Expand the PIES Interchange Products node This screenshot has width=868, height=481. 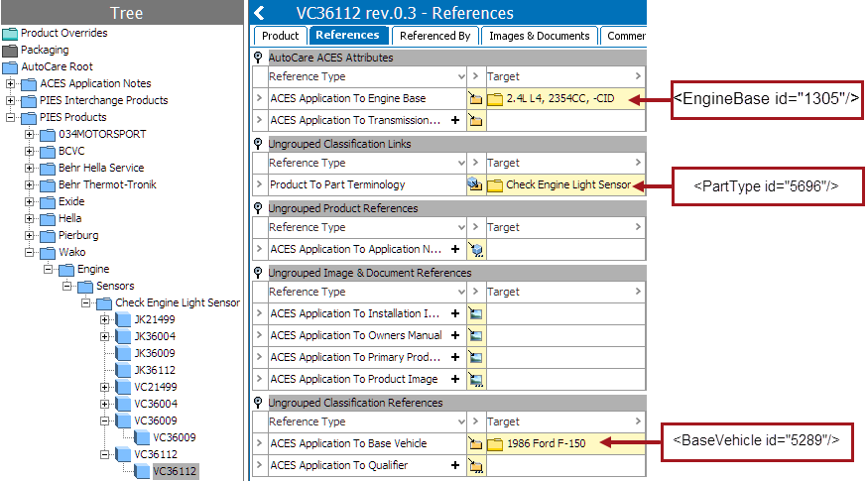click(x=10, y=100)
